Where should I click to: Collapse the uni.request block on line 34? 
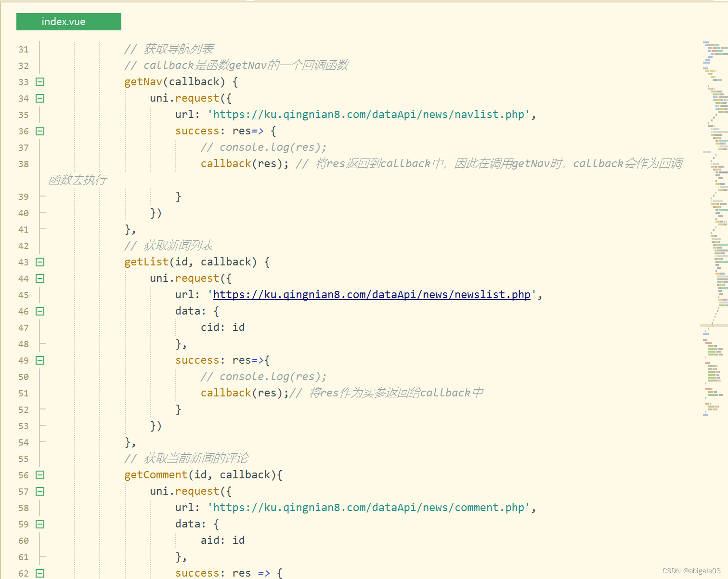coord(40,98)
